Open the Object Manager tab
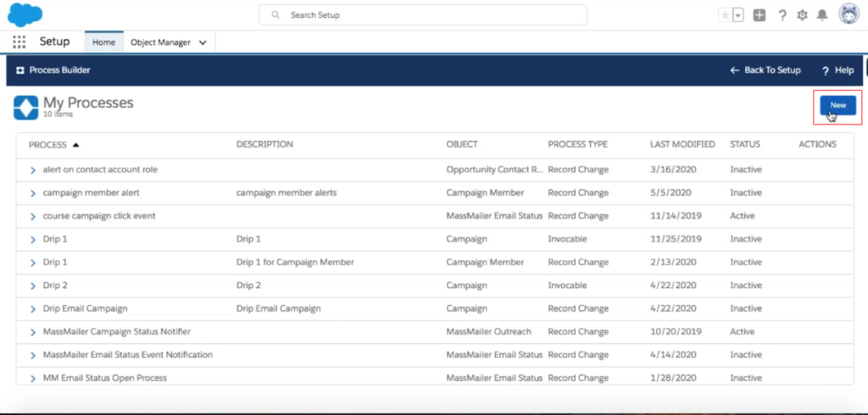This screenshot has width=868, height=415. pos(160,42)
